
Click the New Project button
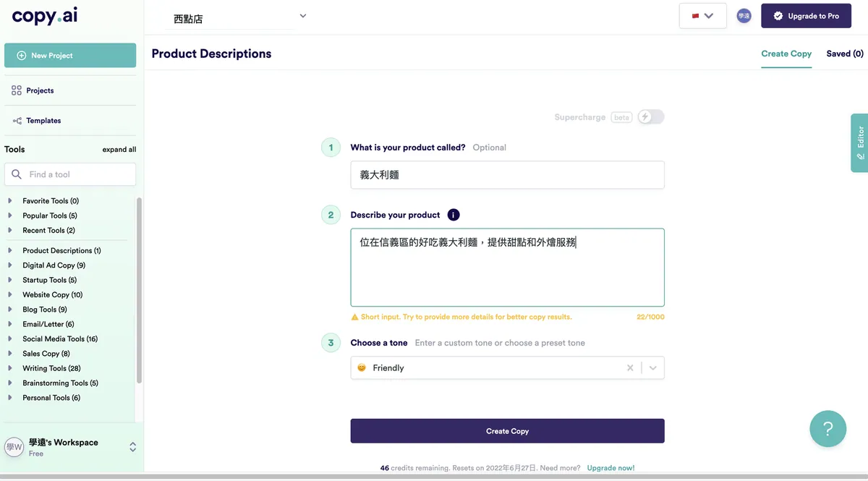point(70,56)
